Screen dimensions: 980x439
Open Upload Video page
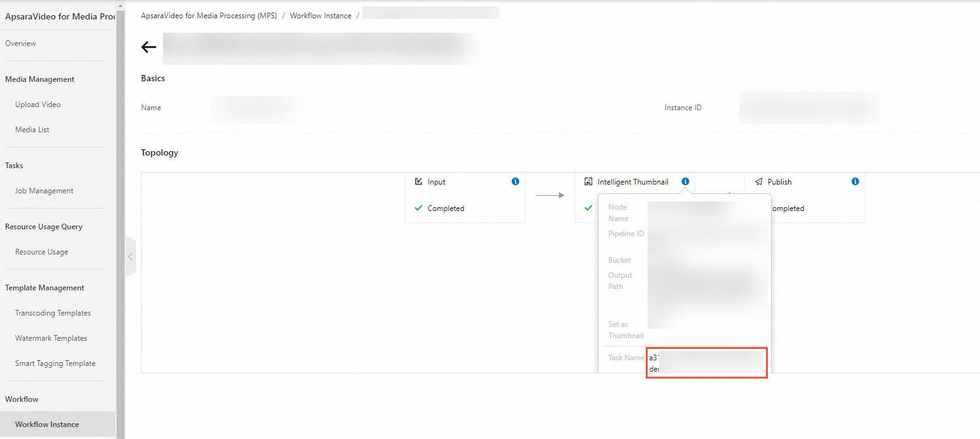click(x=38, y=105)
